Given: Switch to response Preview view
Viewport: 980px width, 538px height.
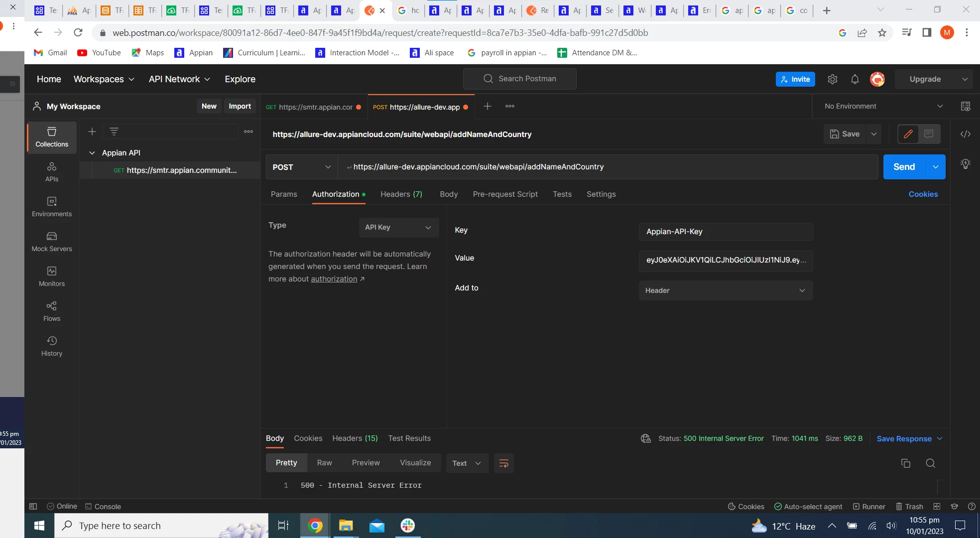Looking at the screenshot, I should 366,463.
